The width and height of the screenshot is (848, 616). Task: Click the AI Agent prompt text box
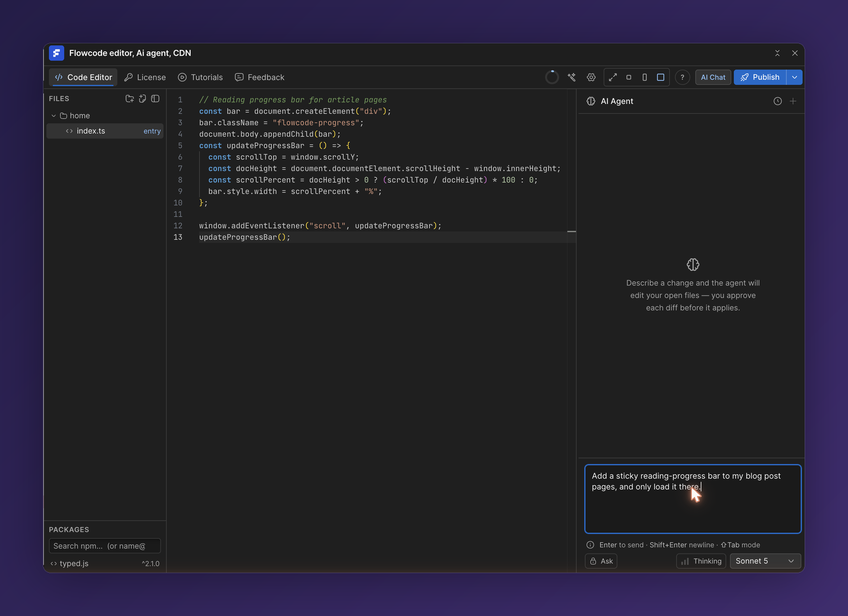click(x=693, y=499)
